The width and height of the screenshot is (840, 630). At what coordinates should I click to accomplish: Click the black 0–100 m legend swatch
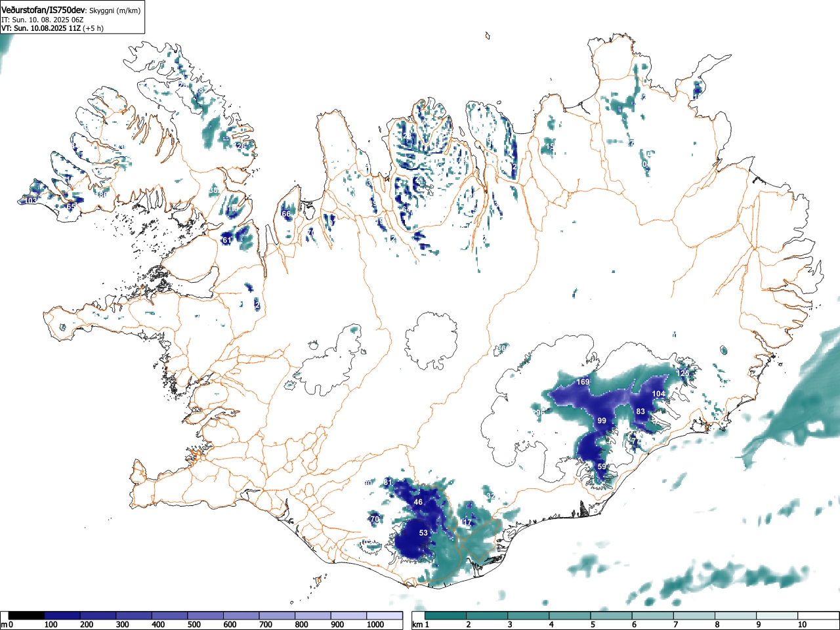click(x=27, y=616)
